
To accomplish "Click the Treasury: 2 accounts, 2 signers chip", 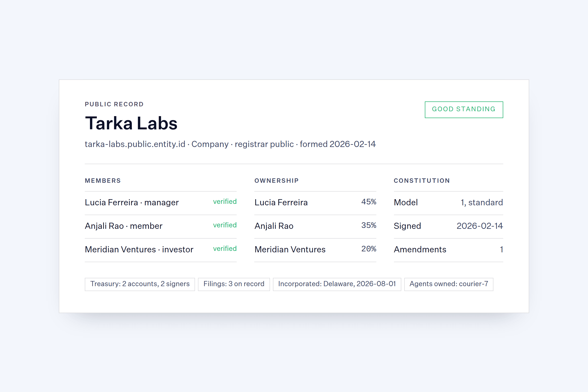I will [x=140, y=284].
